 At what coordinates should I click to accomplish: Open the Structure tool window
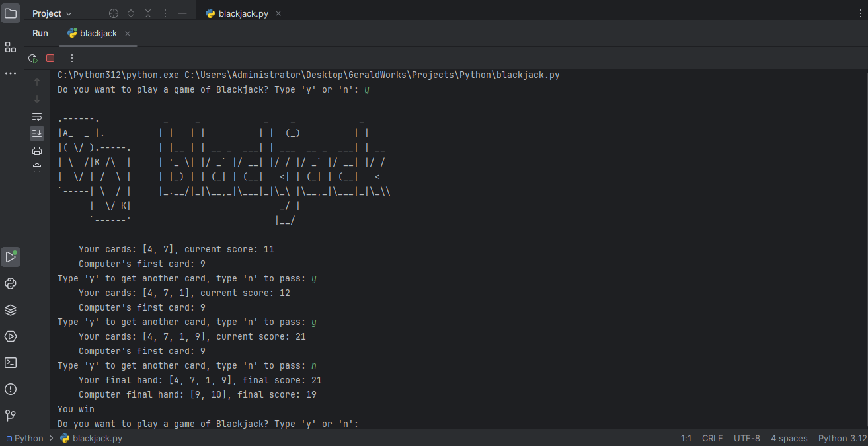(x=11, y=47)
